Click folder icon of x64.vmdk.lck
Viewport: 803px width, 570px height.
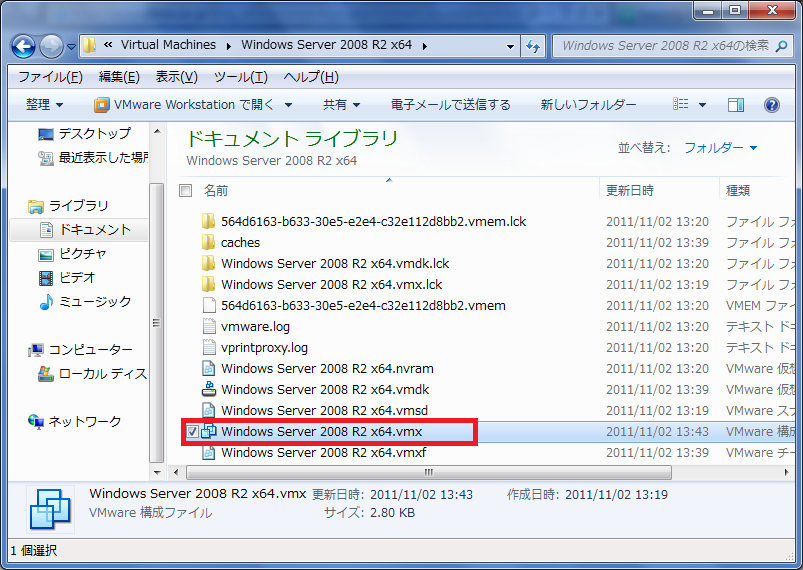[x=208, y=263]
